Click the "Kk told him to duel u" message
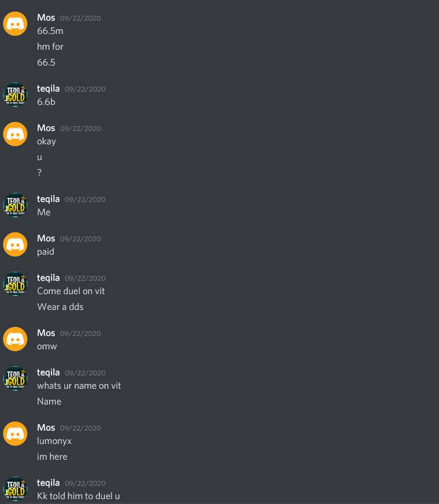The image size is (439, 504). [78, 496]
